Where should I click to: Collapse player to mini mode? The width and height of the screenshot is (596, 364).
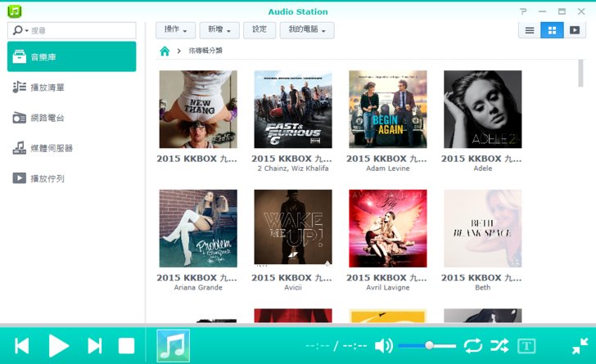pos(580,346)
